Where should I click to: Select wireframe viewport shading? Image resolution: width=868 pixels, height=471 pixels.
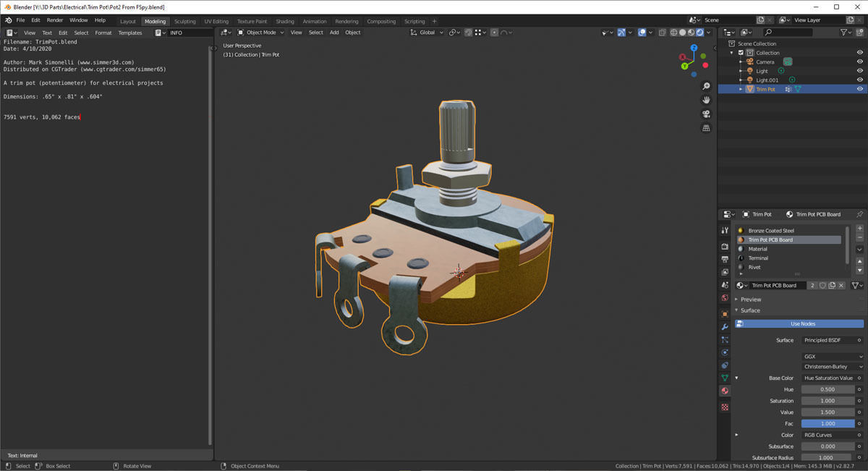click(673, 33)
